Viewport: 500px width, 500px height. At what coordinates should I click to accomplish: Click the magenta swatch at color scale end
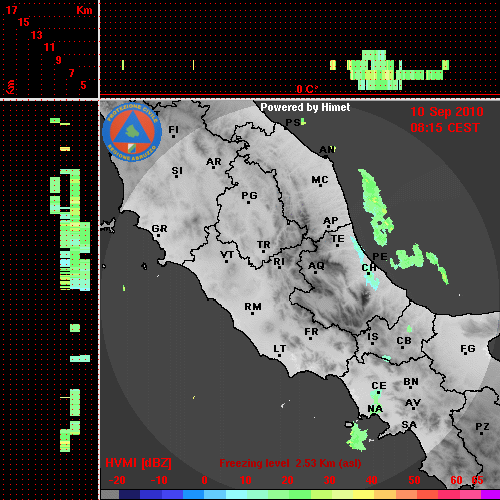(x=490, y=494)
